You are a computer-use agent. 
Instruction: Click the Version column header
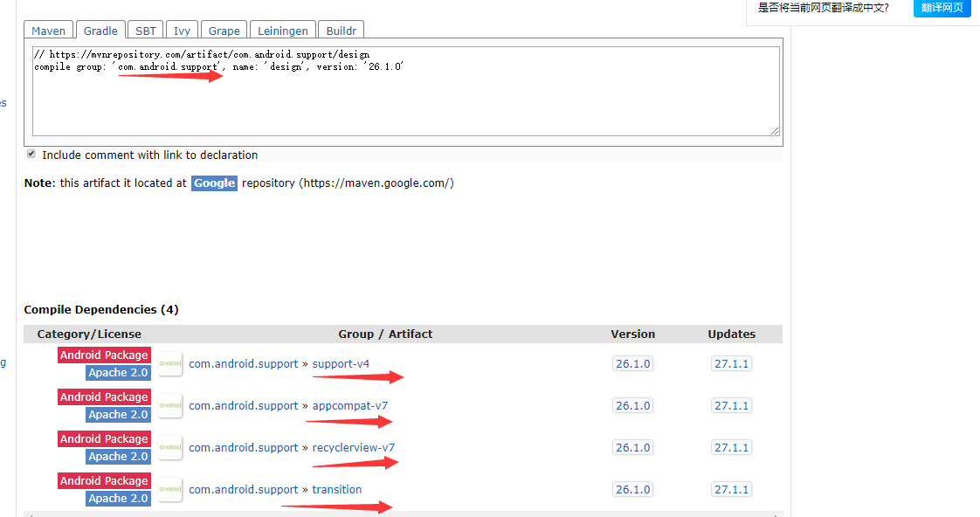pyautogui.click(x=633, y=334)
